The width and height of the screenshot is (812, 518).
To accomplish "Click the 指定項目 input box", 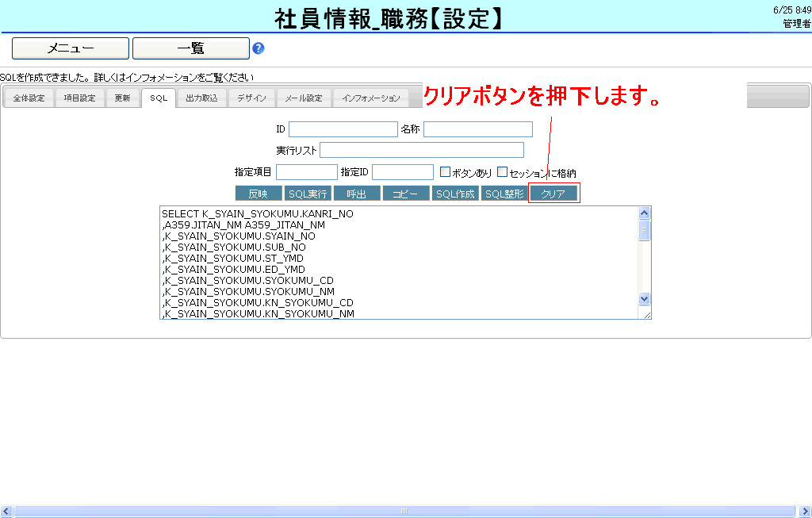I will (x=307, y=172).
